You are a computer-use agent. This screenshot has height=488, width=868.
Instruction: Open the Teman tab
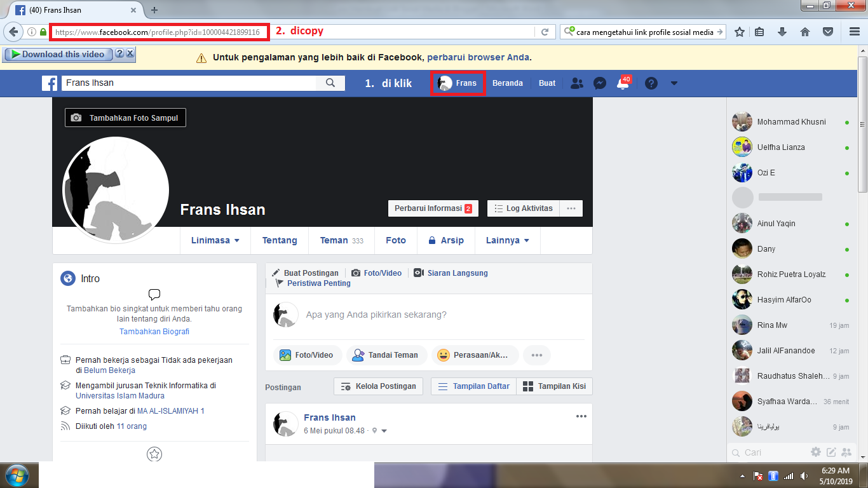[x=342, y=240]
